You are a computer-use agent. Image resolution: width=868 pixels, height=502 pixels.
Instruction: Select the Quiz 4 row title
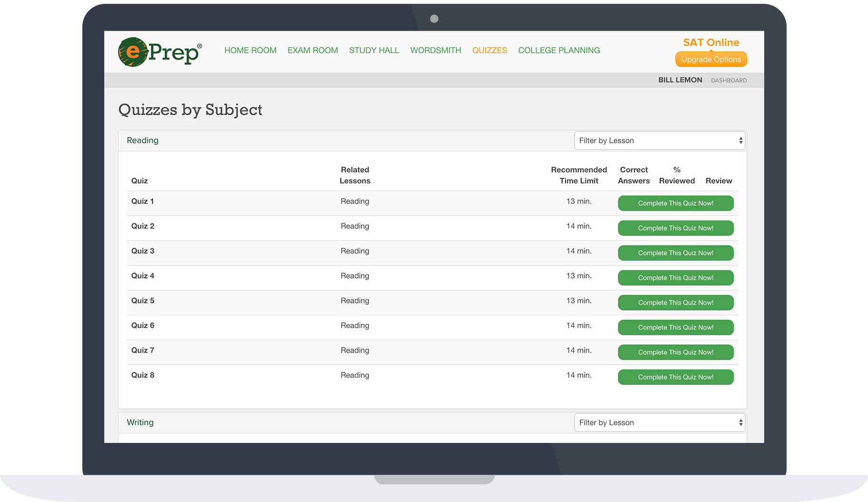(143, 276)
